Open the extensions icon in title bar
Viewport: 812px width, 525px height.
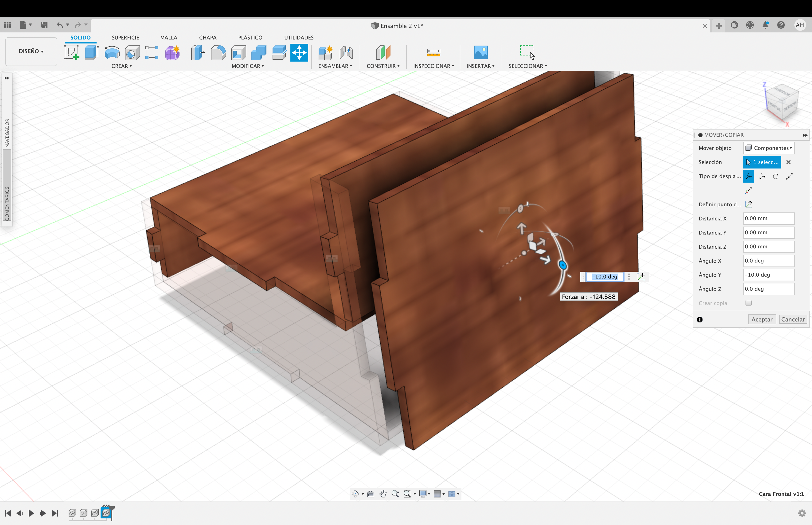[734, 25]
